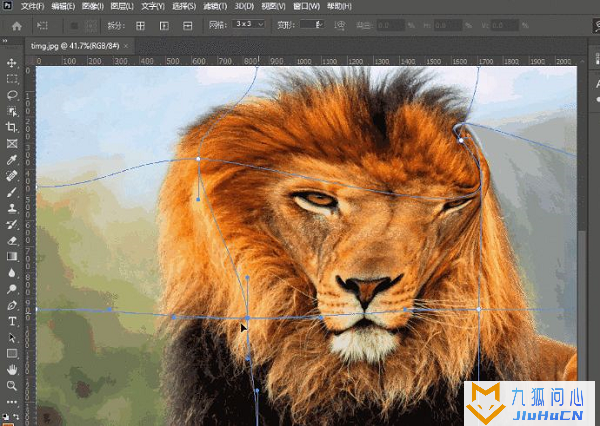Image resolution: width=600 pixels, height=426 pixels.
Task: Open the 编辑(E) menu
Action: point(63,6)
